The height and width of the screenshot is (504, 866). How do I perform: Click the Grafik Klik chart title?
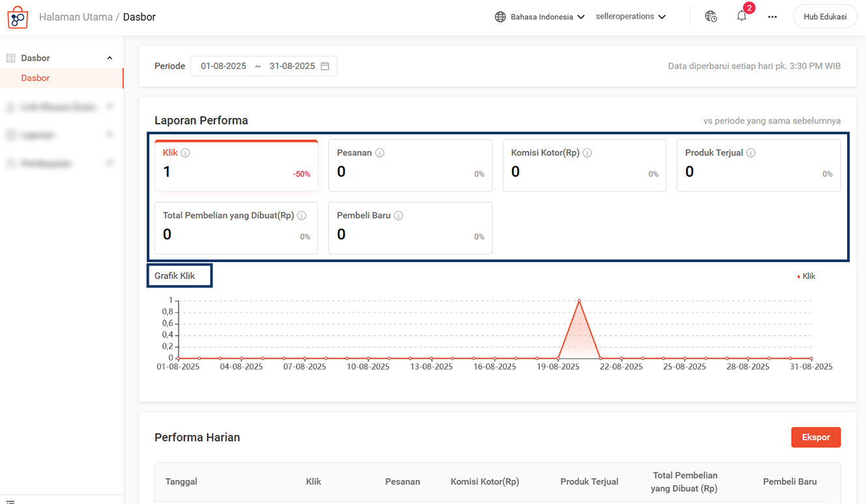175,276
